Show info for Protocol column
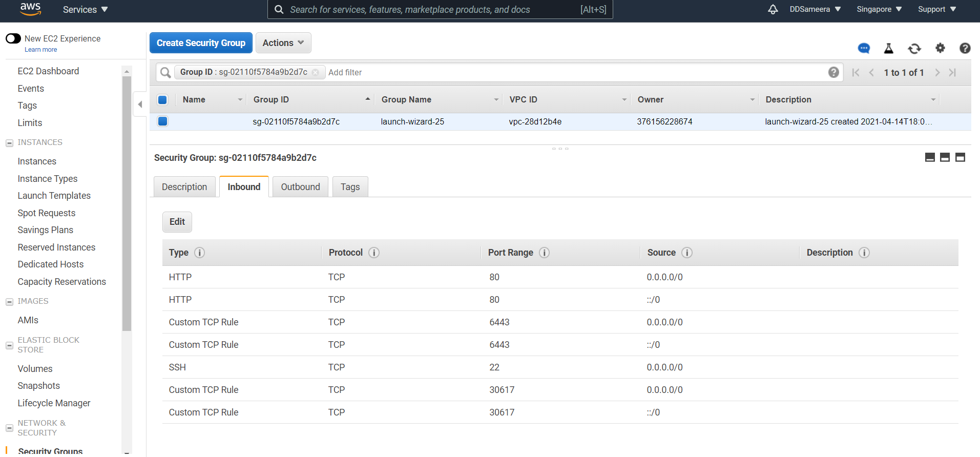Screen dimensions: 980x457 tap(374, 253)
